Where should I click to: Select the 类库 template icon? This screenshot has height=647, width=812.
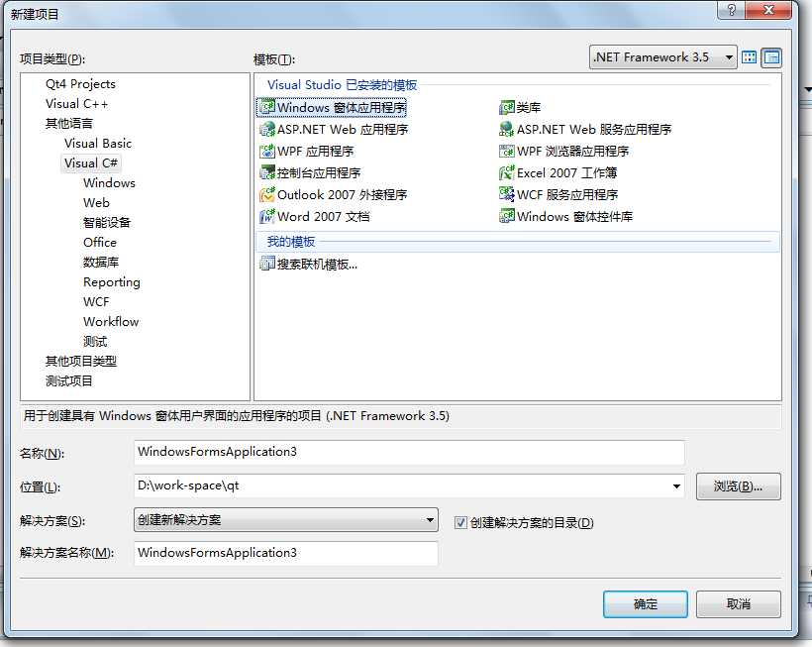click(x=506, y=107)
